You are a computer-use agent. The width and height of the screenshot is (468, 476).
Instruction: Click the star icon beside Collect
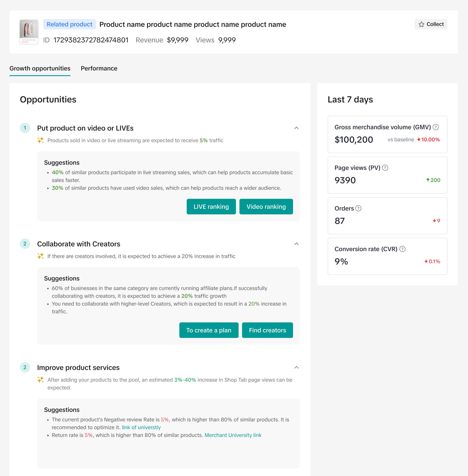coord(421,24)
